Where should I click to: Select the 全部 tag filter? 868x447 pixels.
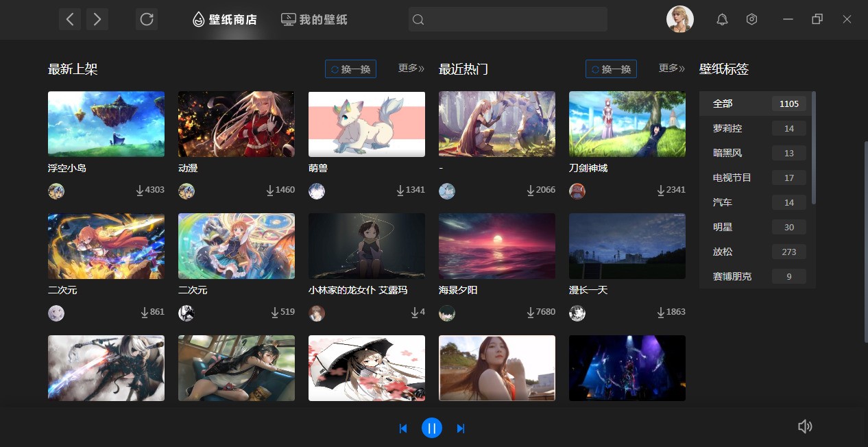point(755,104)
